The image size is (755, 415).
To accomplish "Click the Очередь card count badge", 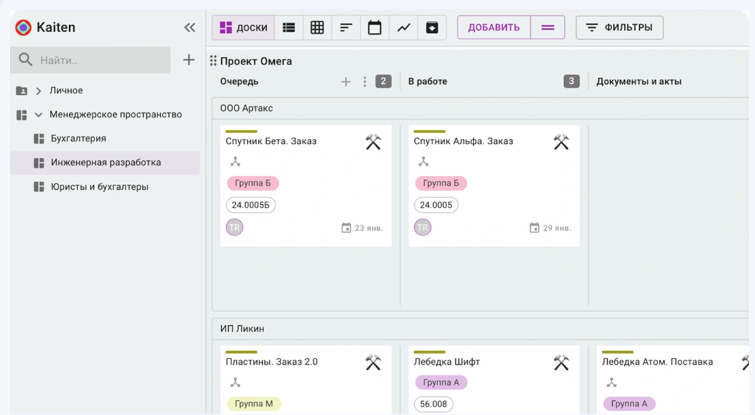I will 383,81.
